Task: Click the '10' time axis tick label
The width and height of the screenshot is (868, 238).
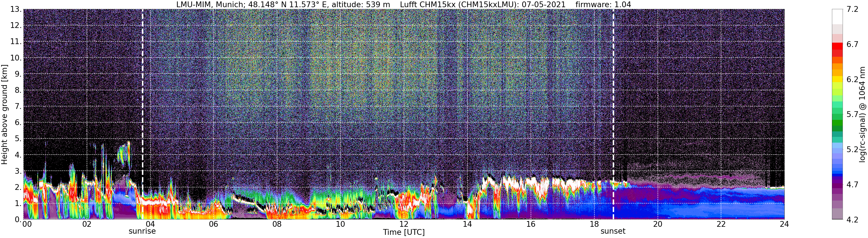Action: [340, 224]
